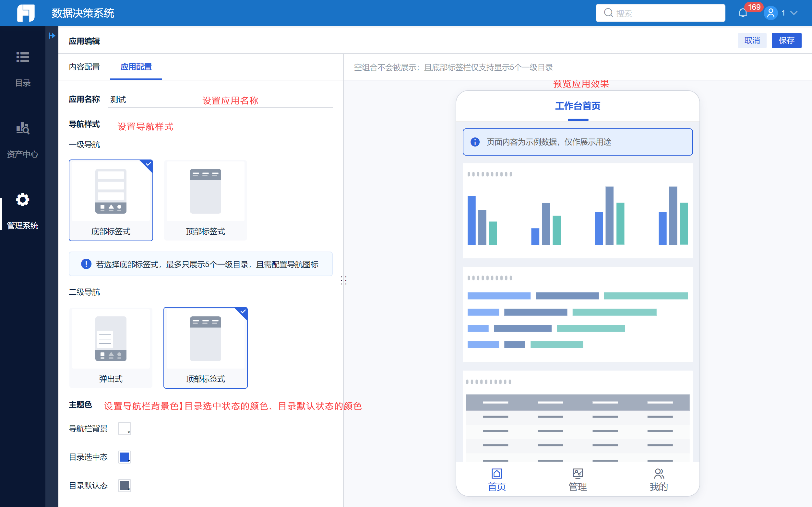Click the FineReport logo icon
Image resolution: width=812 pixels, height=507 pixels.
coord(26,13)
